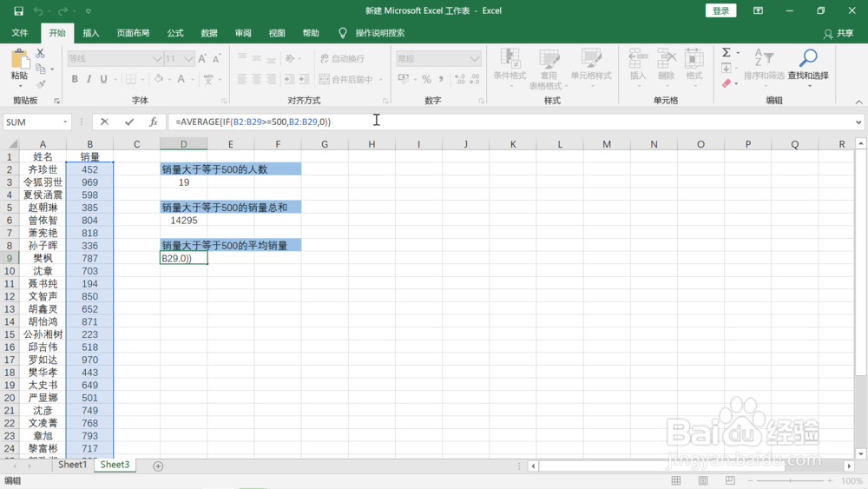Click the add new sheet plus icon

click(158, 466)
